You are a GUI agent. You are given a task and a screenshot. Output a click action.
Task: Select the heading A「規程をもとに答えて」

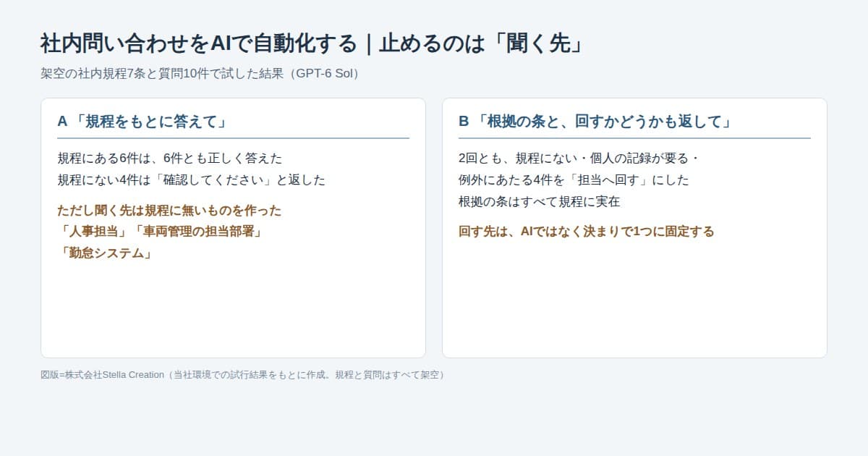click(143, 122)
